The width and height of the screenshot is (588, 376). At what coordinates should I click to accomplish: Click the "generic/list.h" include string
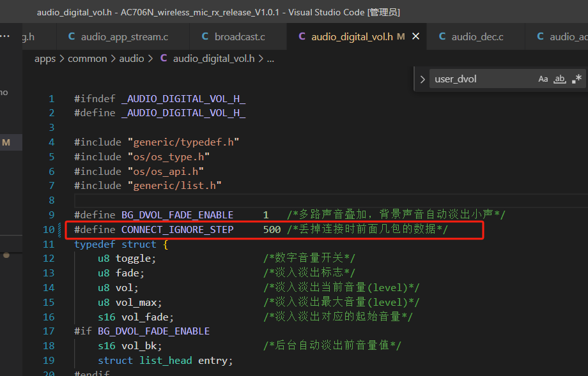click(x=174, y=186)
